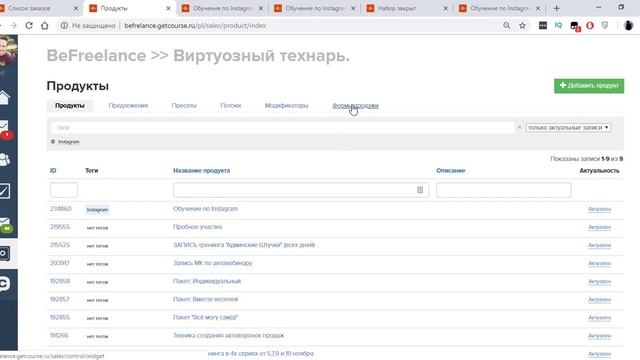This screenshot has width=640, height=360.
Task: Open the users icon in sidebar
Action: coord(5,160)
